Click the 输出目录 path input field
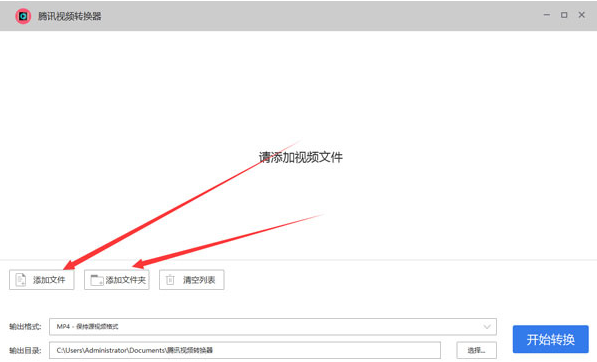The width and height of the screenshot is (597, 362). [245, 350]
